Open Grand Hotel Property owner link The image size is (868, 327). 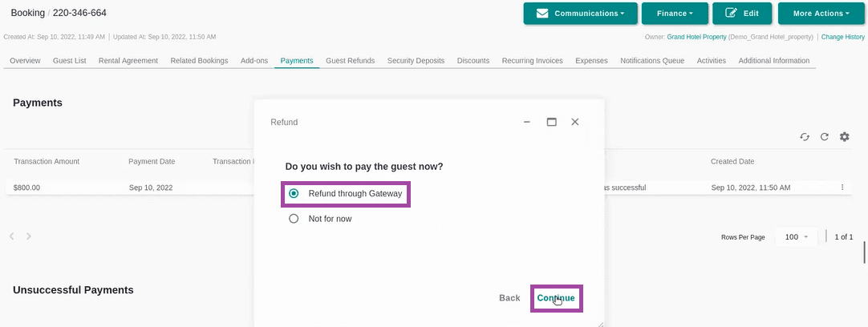click(696, 37)
